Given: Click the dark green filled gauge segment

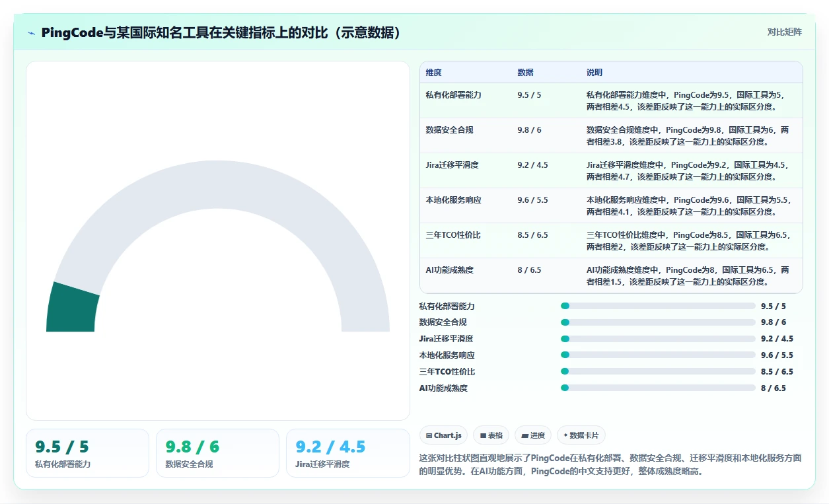Looking at the screenshot, I should point(71,308).
